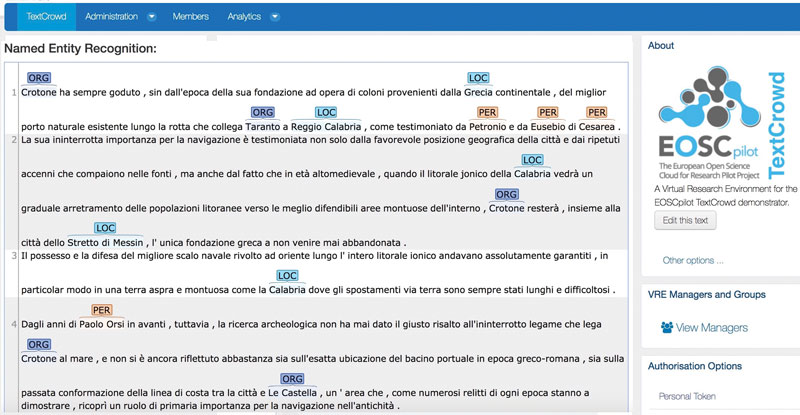The image size is (800, 415).
Task: Select the ORG tag above first Crotone
Action: click(39, 78)
